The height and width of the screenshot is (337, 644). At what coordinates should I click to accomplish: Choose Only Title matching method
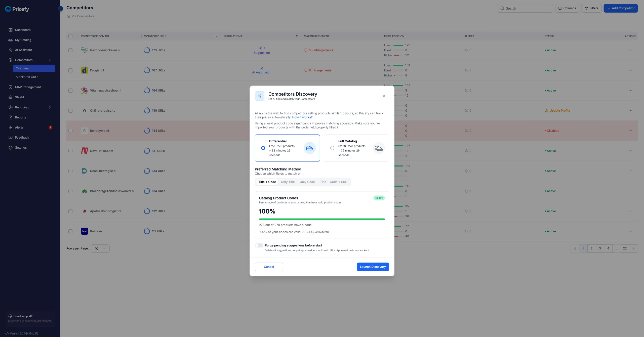[288, 182]
